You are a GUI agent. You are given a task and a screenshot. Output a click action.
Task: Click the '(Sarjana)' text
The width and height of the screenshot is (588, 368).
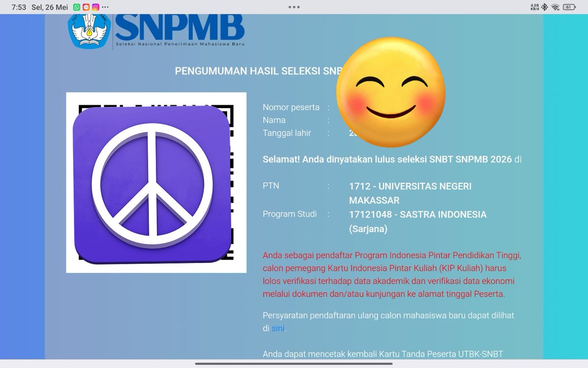click(368, 229)
